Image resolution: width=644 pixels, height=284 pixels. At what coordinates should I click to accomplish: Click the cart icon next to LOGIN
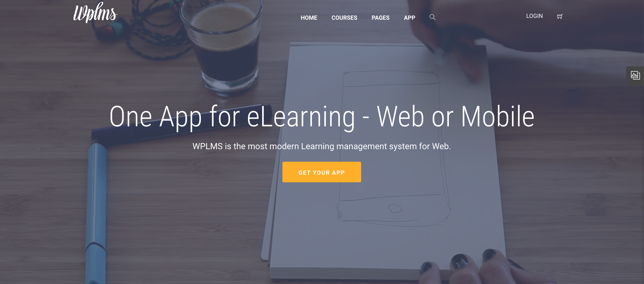(x=559, y=16)
